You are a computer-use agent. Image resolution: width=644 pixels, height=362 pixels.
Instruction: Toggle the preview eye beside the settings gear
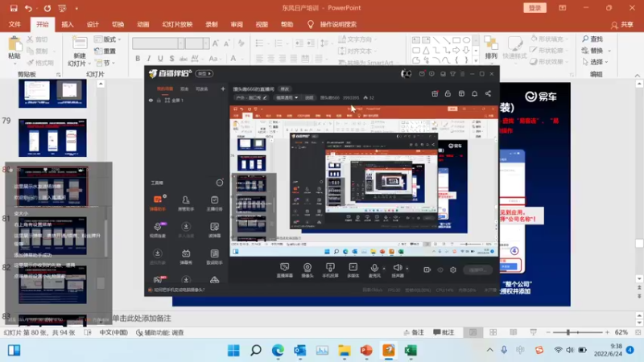440,269
